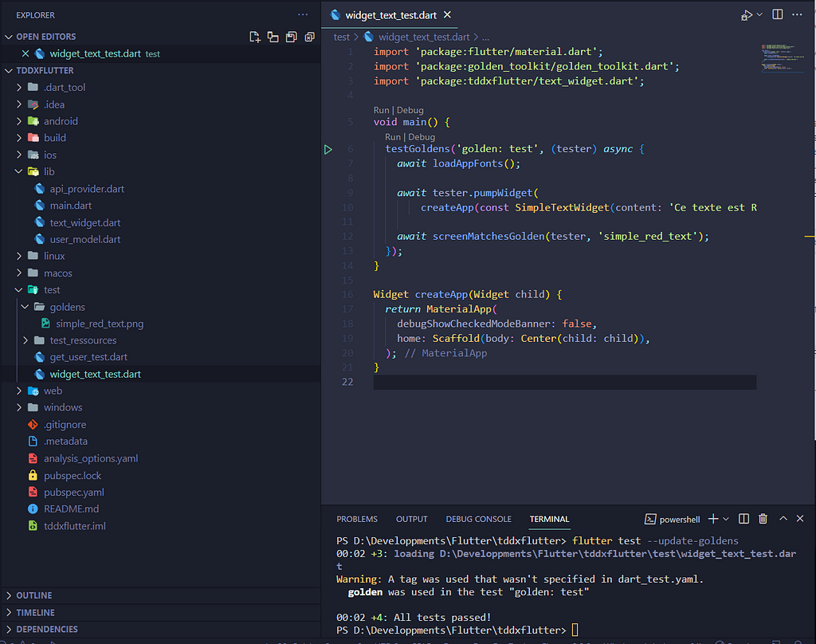Expand the test_ressources folder
Screen dimensions: 816x644
click(160, 340)
